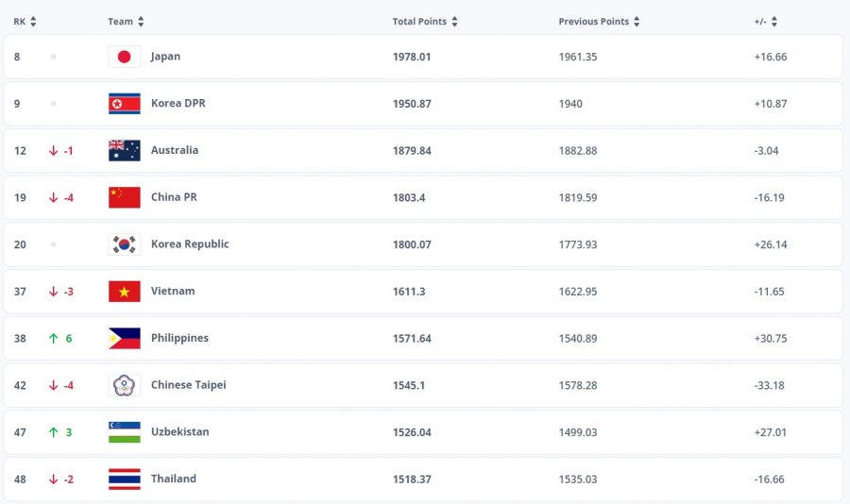This screenshot has height=504, width=850.
Task: Sort table by Team column
Action: pyautogui.click(x=141, y=22)
